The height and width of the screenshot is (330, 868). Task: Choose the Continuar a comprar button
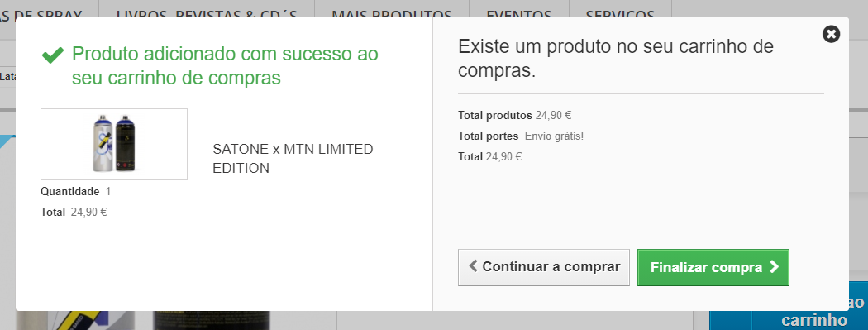pyautogui.click(x=544, y=267)
